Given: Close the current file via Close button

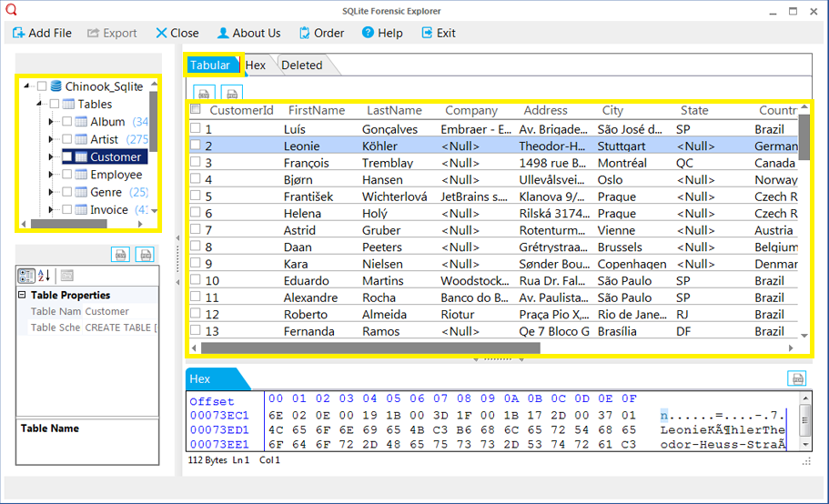Looking at the screenshot, I should tap(177, 33).
